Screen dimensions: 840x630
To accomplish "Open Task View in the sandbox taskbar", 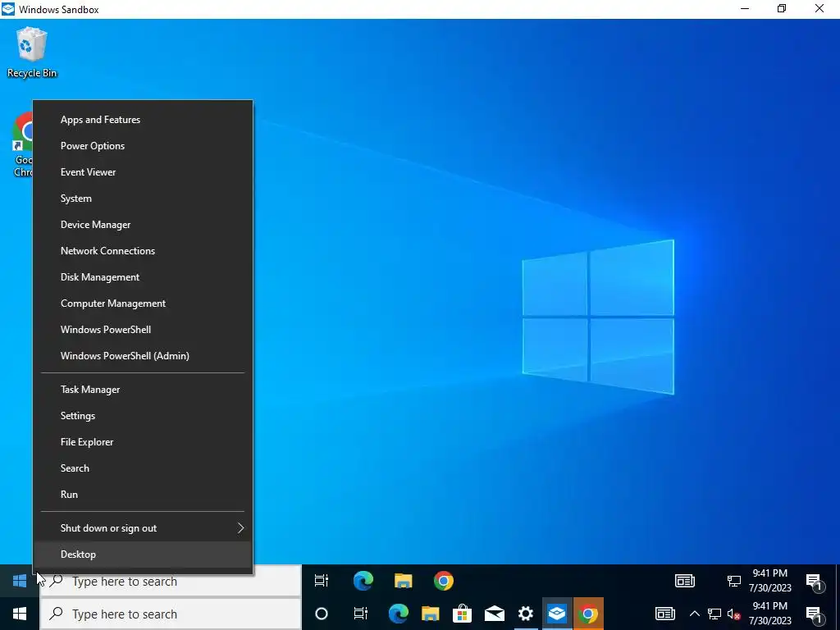I will click(x=321, y=581).
